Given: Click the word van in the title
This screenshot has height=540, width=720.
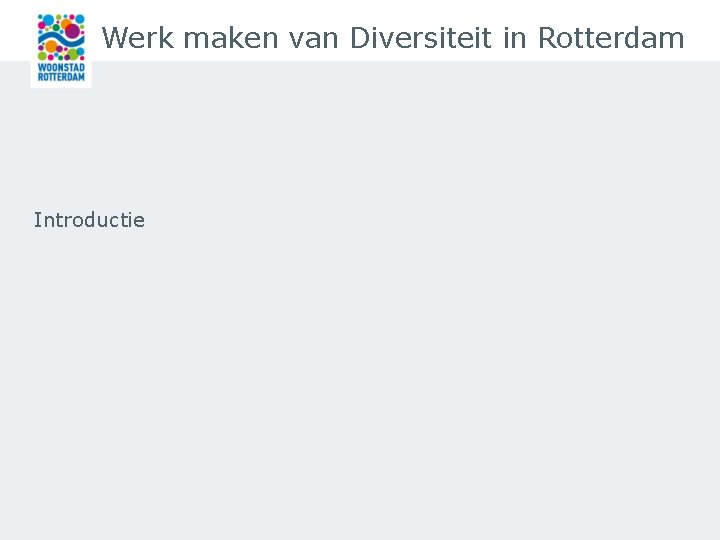Looking at the screenshot, I should pyautogui.click(x=315, y=38).
